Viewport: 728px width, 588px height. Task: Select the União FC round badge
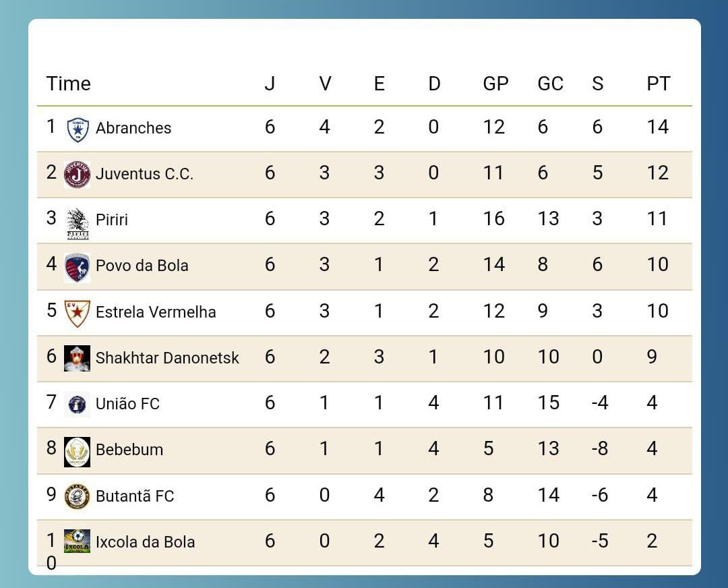77,405
